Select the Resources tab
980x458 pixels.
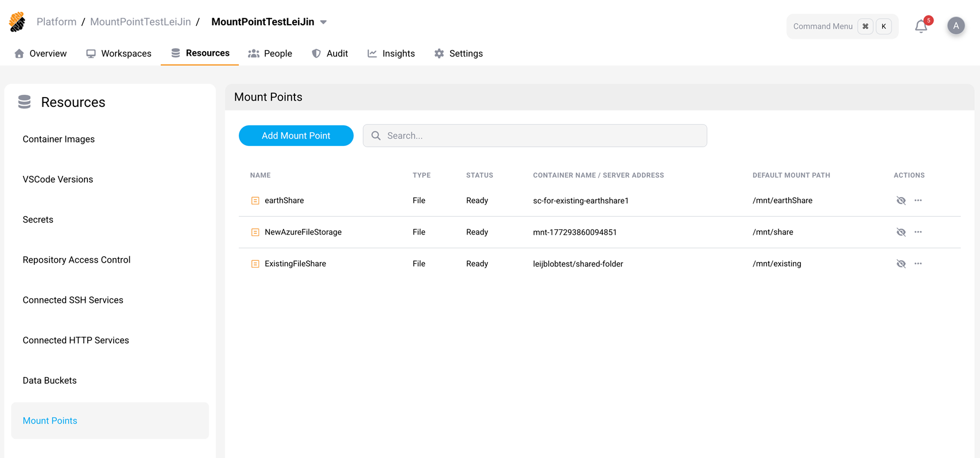(200, 53)
